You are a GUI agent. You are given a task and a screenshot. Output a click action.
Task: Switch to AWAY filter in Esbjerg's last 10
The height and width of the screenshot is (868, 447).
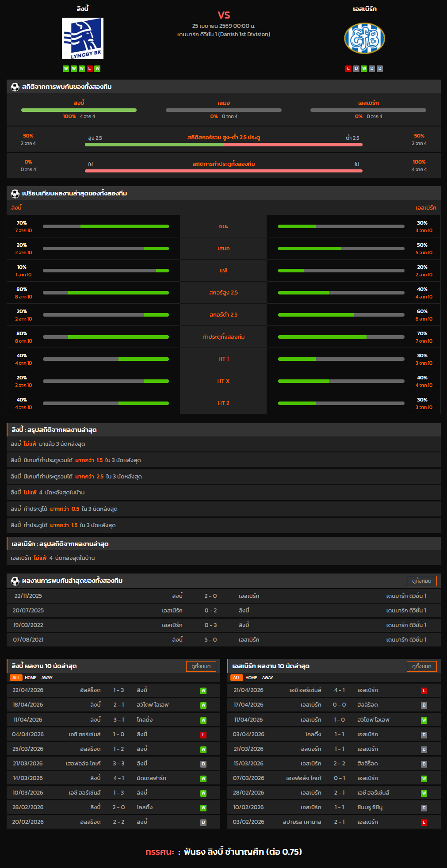[x=267, y=677]
